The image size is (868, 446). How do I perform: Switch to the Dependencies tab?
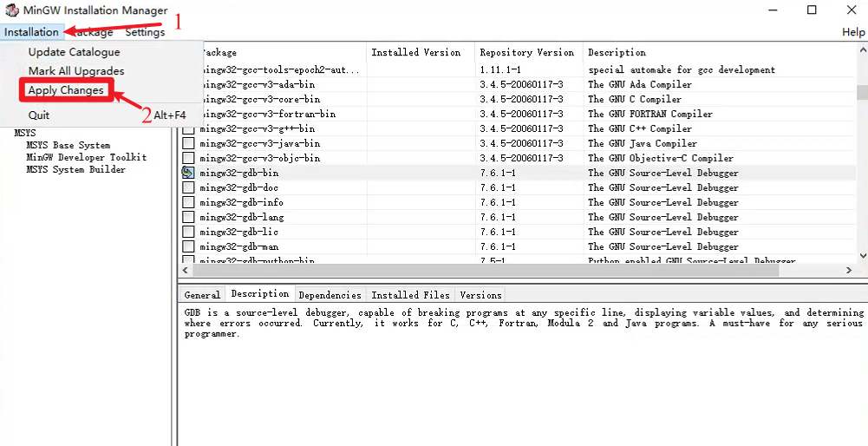(330, 295)
